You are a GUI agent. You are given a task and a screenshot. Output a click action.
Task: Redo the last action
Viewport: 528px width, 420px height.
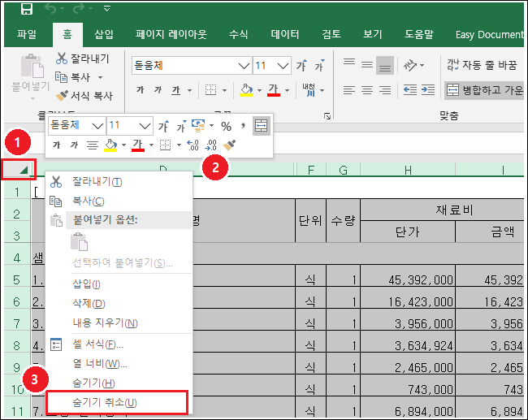(x=79, y=9)
